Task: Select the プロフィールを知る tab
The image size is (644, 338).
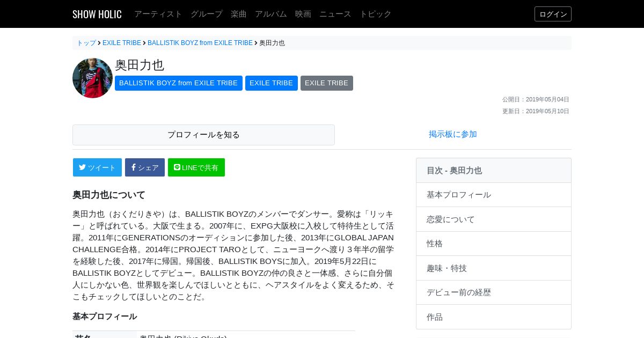Action: 203,135
